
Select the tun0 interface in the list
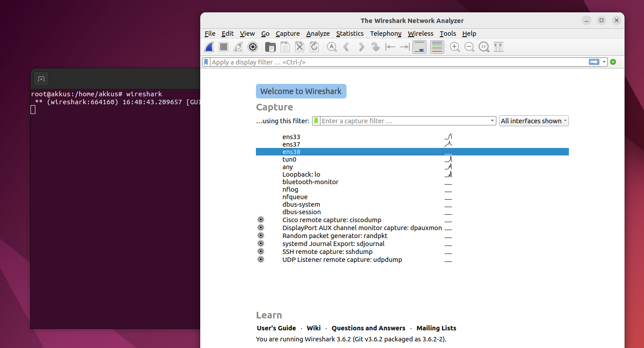[290, 159]
